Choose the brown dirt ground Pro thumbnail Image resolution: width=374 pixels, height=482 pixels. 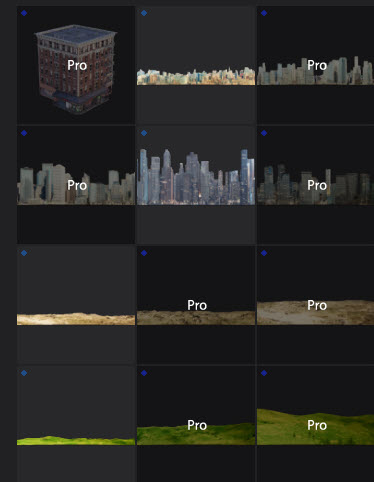click(196, 305)
